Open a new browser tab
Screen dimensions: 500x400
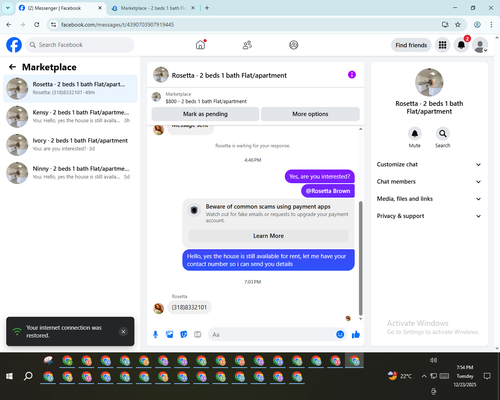click(x=207, y=8)
